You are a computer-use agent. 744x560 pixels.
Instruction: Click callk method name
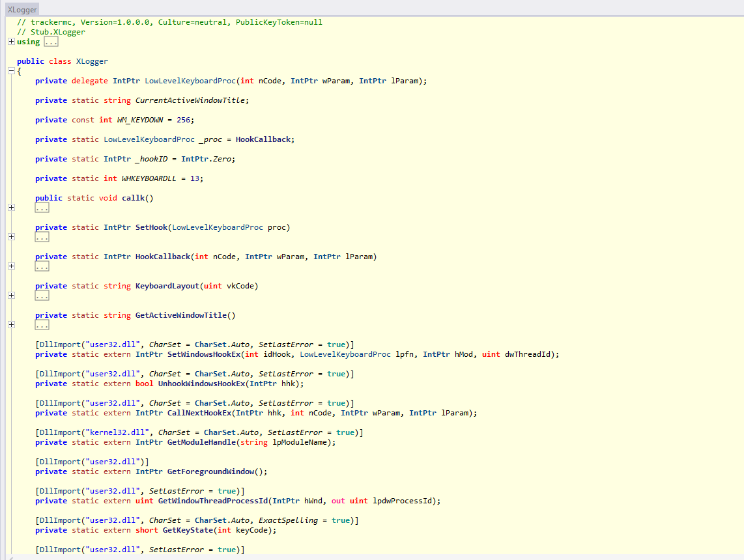[133, 198]
